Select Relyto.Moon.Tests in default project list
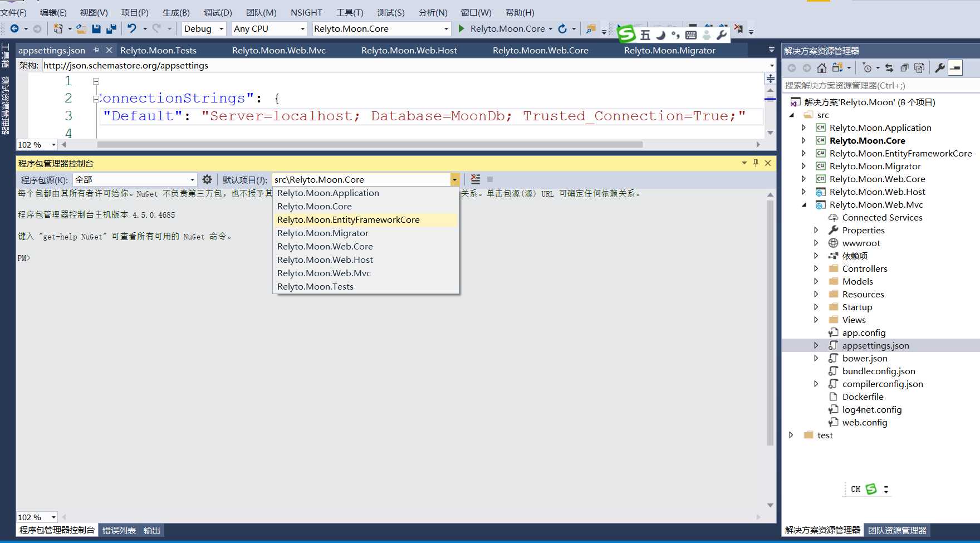The width and height of the screenshot is (980, 543). click(x=366, y=286)
